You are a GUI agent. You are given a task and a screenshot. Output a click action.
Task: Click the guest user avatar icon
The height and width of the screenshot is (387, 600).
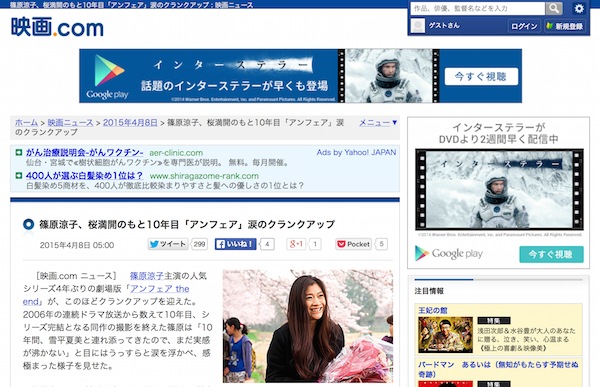[417, 26]
